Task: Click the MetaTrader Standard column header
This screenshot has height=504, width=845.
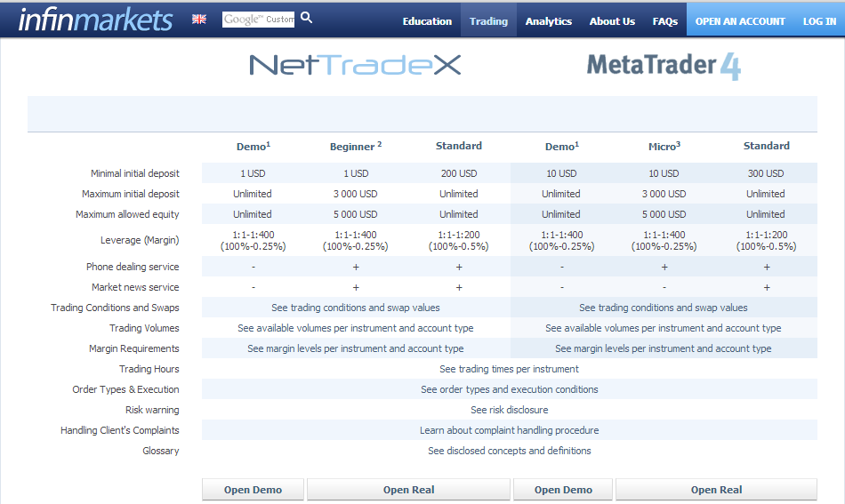Action: point(767,146)
